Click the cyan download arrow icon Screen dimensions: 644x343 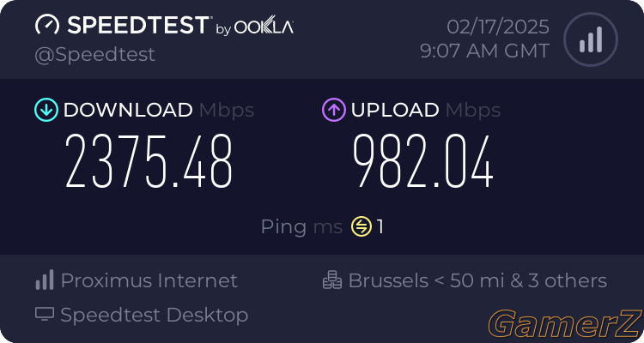(46, 110)
